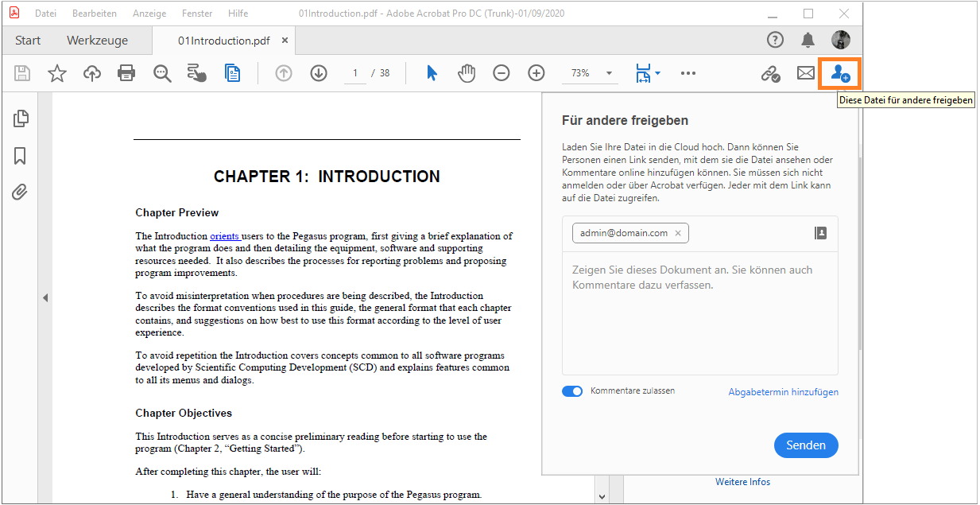This screenshot has width=980, height=505.
Task: Disable the Kommentare zulassen toggle
Action: click(x=572, y=390)
